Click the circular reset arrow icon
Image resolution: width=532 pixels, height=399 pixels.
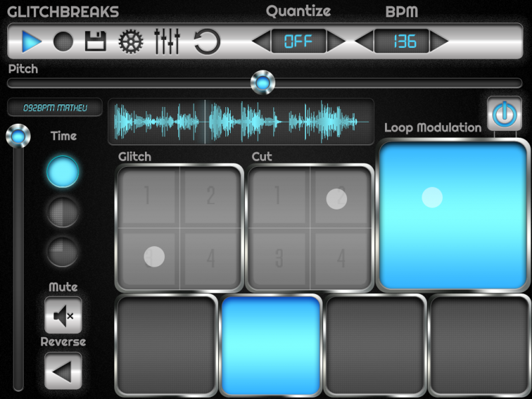pos(207,41)
